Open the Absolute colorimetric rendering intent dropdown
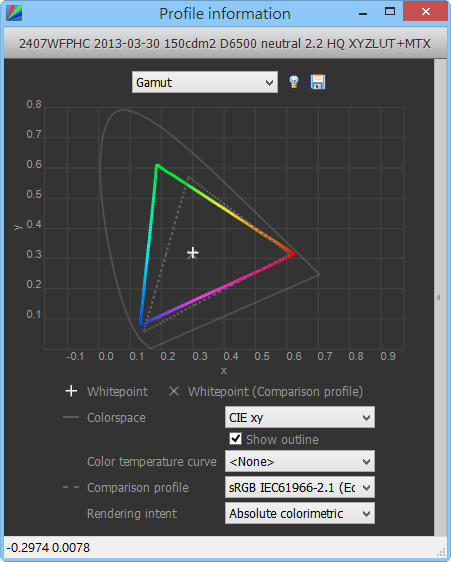451x562 pixels. tap(300, 513)
